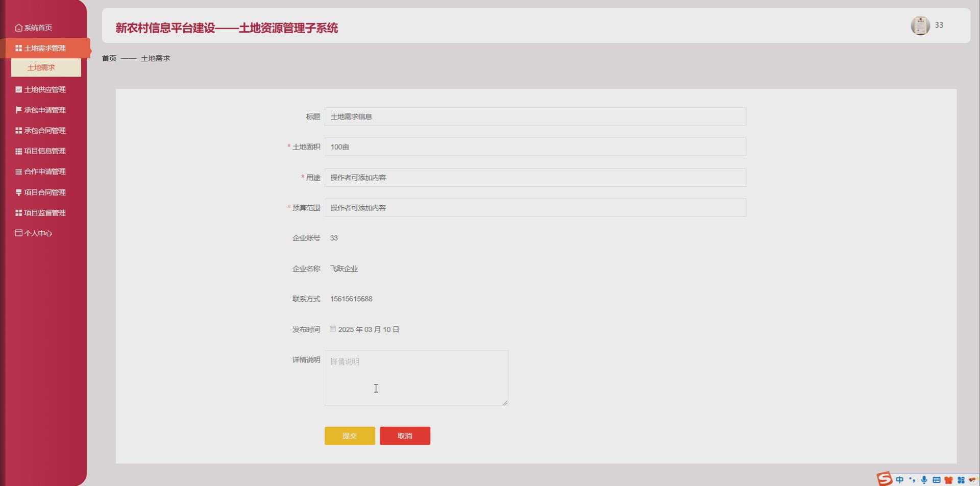Click the card icon beside 个人中心

pyautogui.click(x=19, y=233)
